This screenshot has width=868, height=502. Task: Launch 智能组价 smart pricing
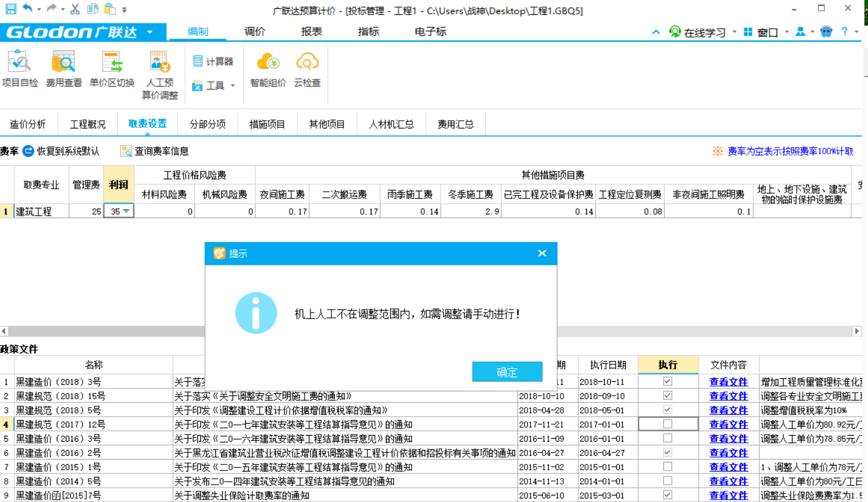pyautogui.click(x=268, y=70)
